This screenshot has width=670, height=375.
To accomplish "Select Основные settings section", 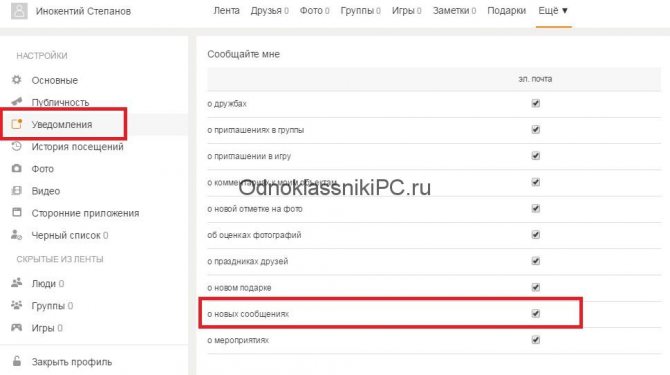I will click(55, 80).
